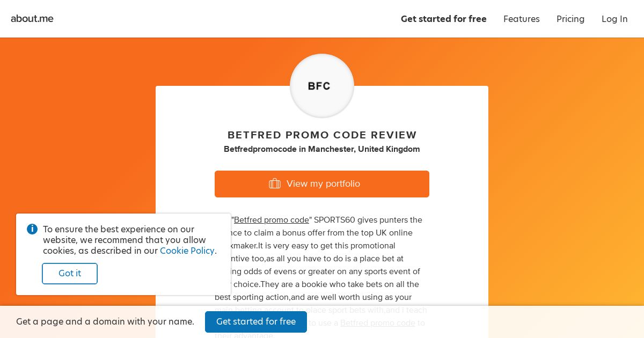The width and height of the screenshot is (644, 338).
Task: Click the 'Get a page and a domain' banner text
Action: click(x=105, y=321)
